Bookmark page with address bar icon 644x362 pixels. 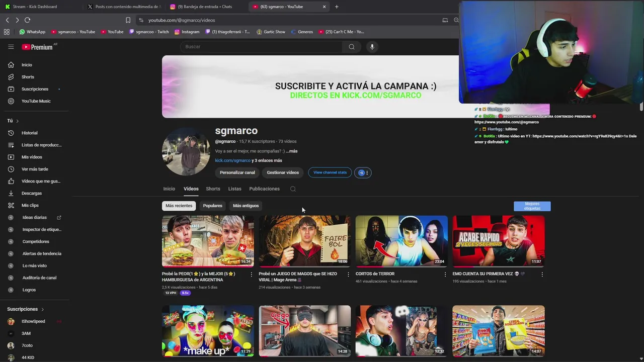[x=128, y=20]
